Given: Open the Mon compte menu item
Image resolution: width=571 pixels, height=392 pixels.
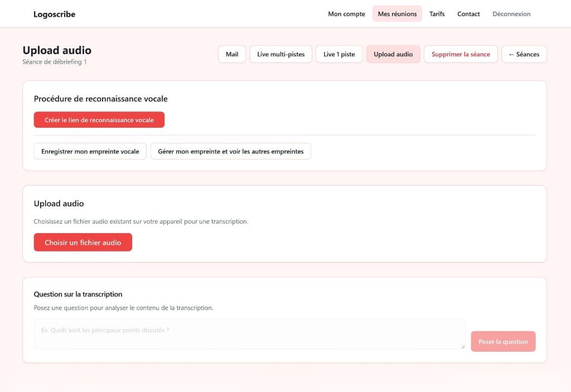Looking at the screenshot, I should tap(346, 13).
